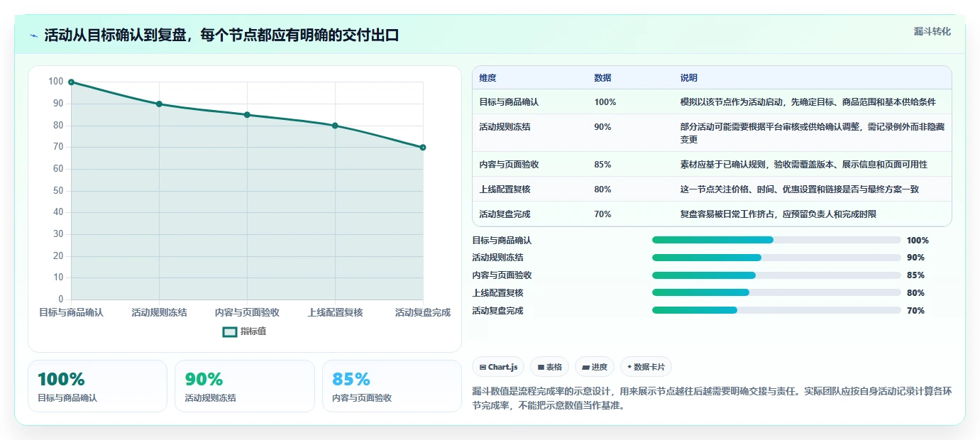Screen dimensions: 980x440
Task: Toggle the 指标值 legend swatch
Action: (x=230, y=331)
